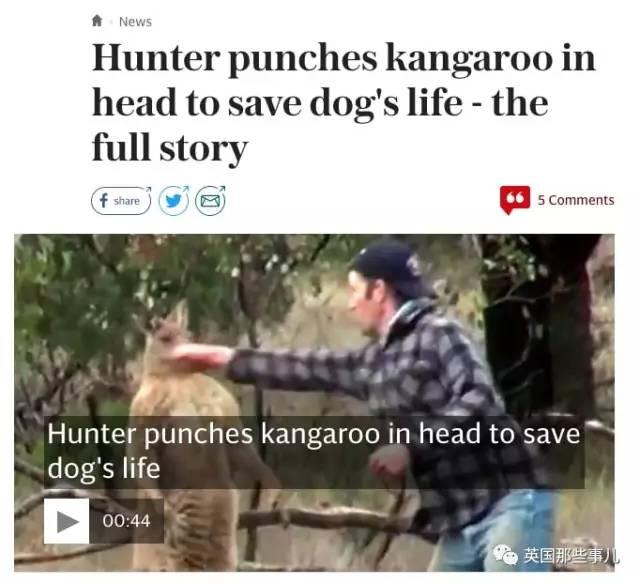Click the Hunter punches kangaroo headline
The width and height of the screenshot is (640, 584).
343,102
